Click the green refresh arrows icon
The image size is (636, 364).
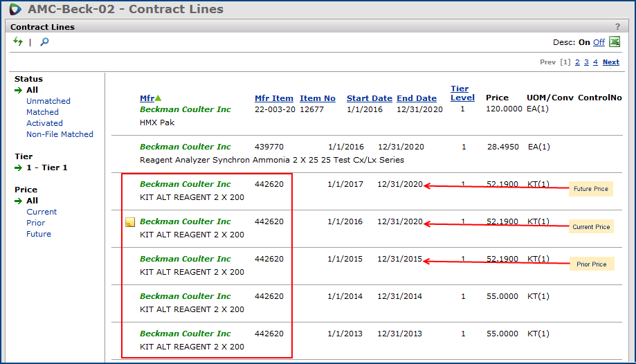tap(18, 42)
